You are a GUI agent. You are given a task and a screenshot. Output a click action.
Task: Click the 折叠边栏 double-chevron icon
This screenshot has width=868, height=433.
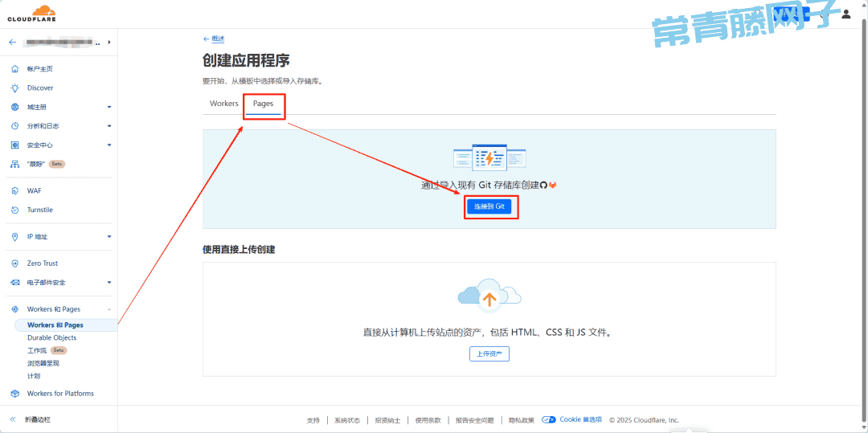[x=13, y=419]
